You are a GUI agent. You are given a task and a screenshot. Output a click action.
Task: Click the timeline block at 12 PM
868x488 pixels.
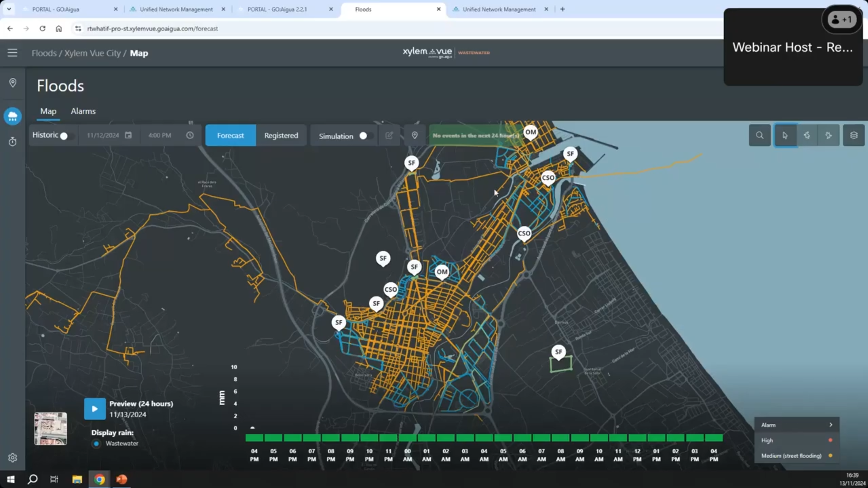point(637,438)
